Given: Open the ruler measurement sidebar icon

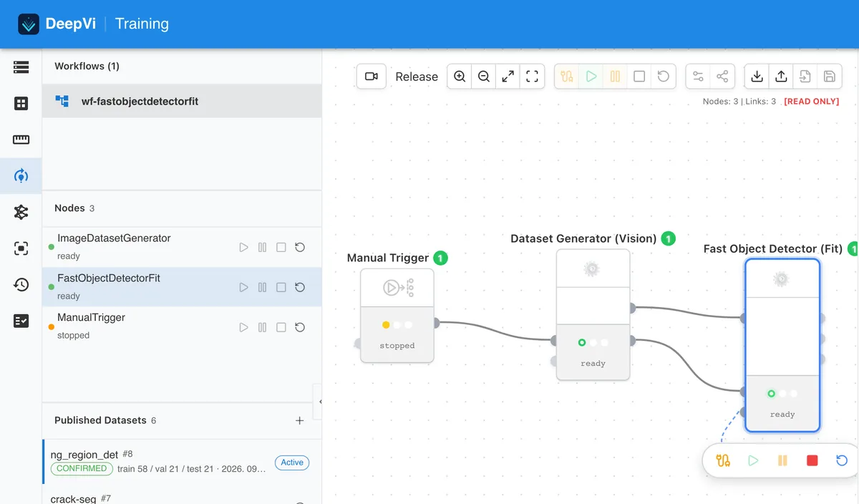Looking at the screenshot, I should tap(21, 140).
